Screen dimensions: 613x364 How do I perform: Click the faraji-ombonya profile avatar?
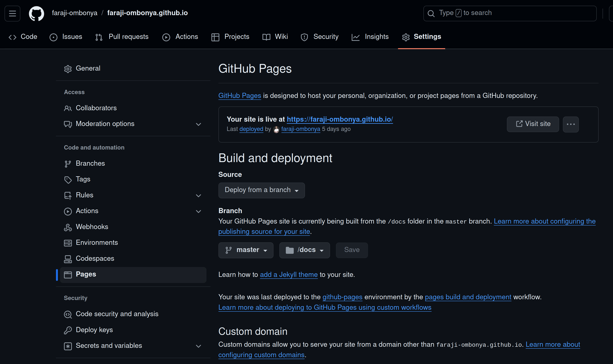click(x=276, y=129)
